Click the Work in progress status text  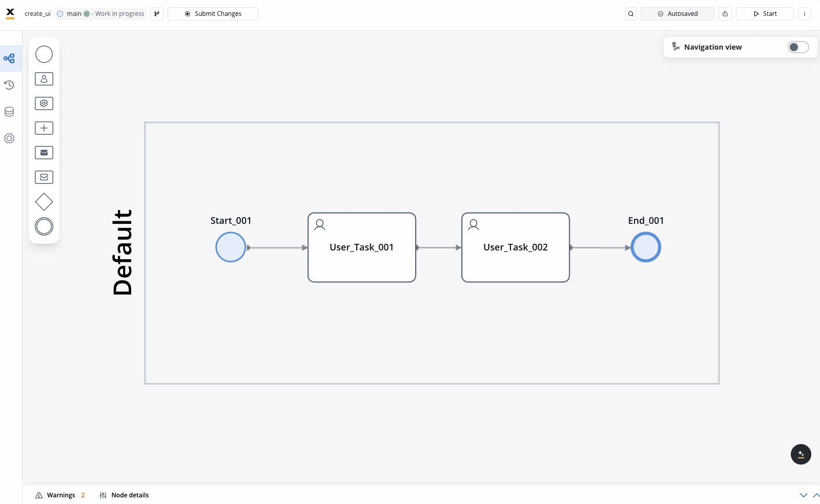point(120,14)
